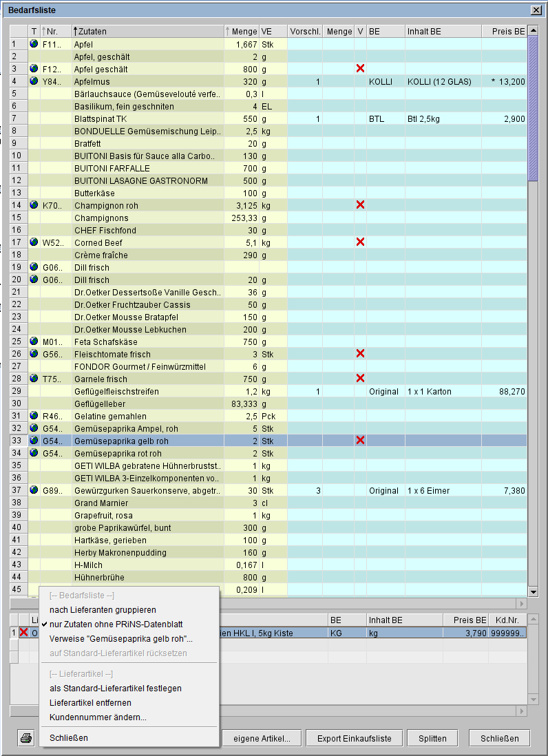The width and height of the screenshot is (548, 756).
Task: Click the globe icon for Gelatine gemahlen
Action: [x=34, y=416]
